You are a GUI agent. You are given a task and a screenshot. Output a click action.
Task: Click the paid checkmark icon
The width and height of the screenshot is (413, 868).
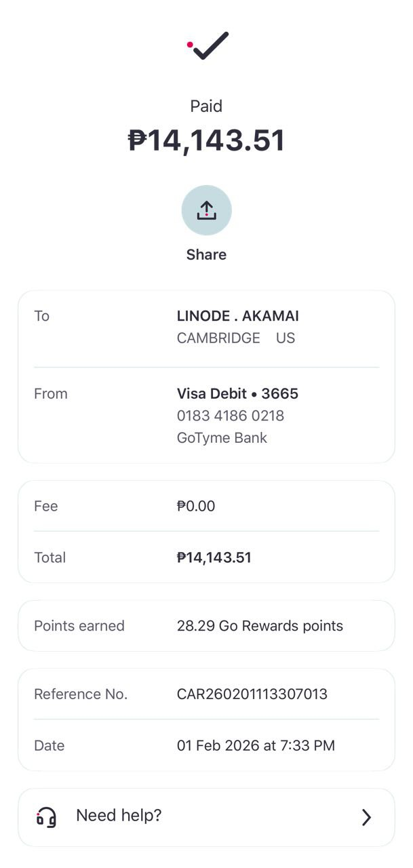pos(209,45)
